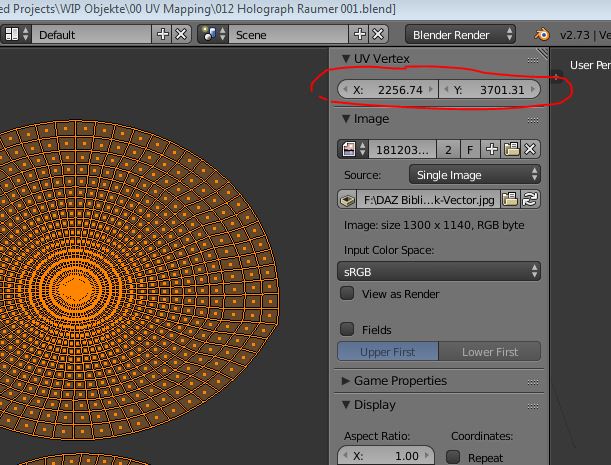Increase UV Vertex X with right arrow
611x465 pixels.
click(431, 89)
